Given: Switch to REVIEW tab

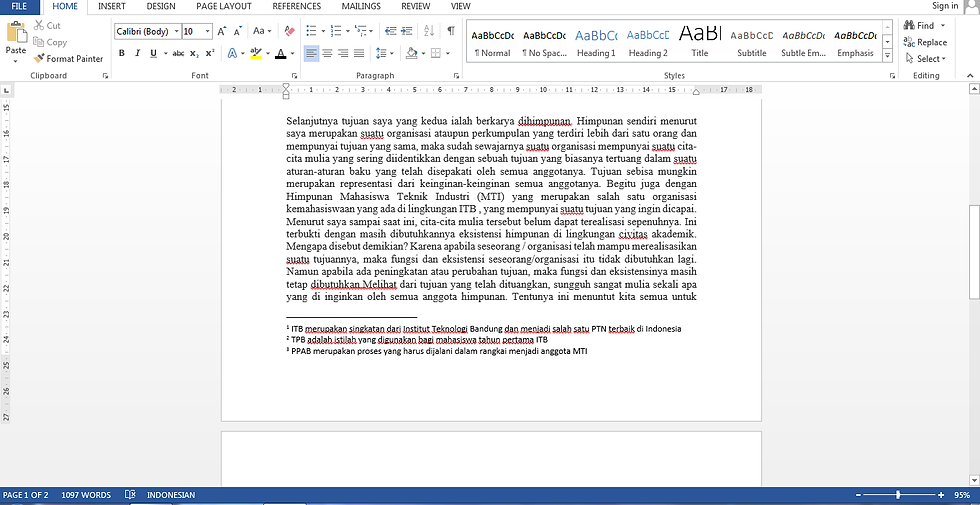Looking at the screenshot, I should click(x=416, y=6).
